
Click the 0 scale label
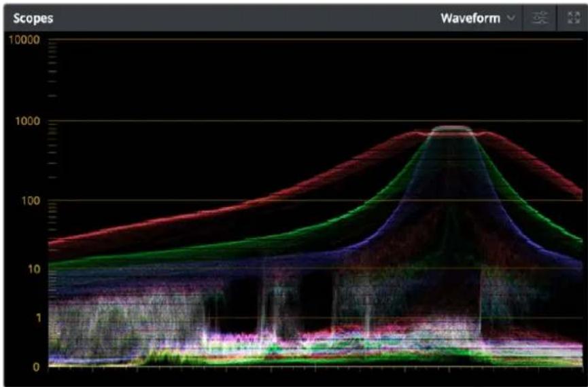click(x=36, y=367)
